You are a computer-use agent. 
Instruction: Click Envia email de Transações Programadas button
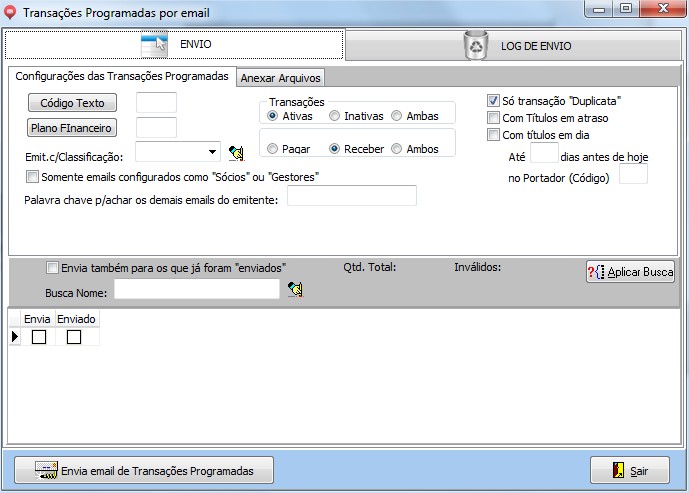(x=144, y=470)
